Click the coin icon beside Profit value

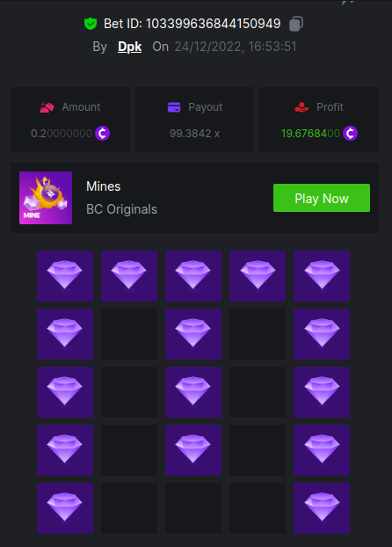[350, 134]
